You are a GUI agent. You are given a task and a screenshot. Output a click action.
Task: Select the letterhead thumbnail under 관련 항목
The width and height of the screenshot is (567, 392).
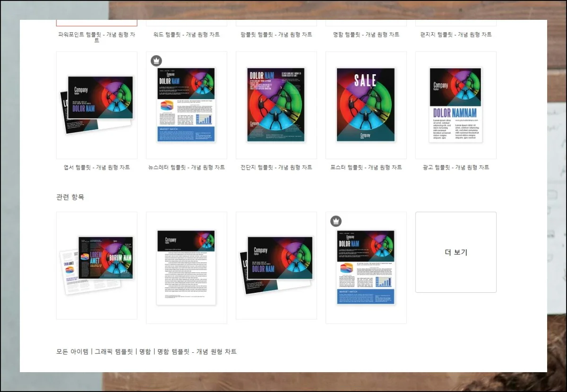click(186, 265)
